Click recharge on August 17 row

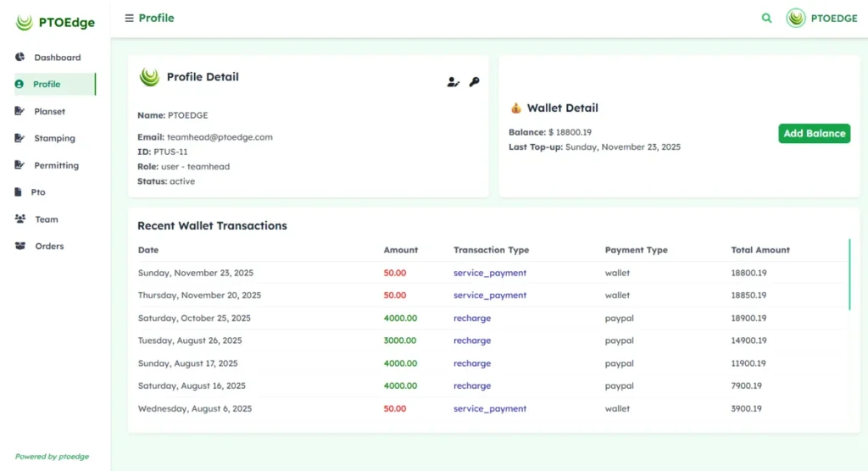tap(472, 363)
